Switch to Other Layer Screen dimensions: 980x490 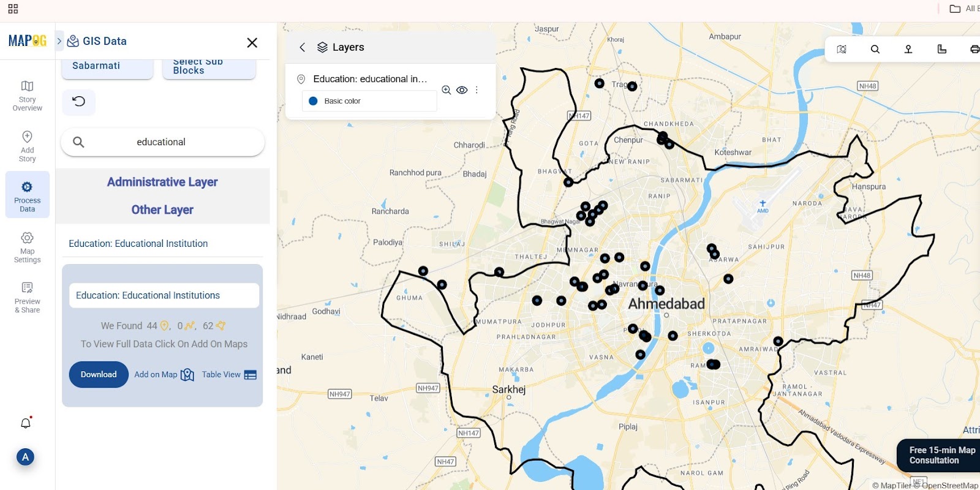[x=162, y=209]
